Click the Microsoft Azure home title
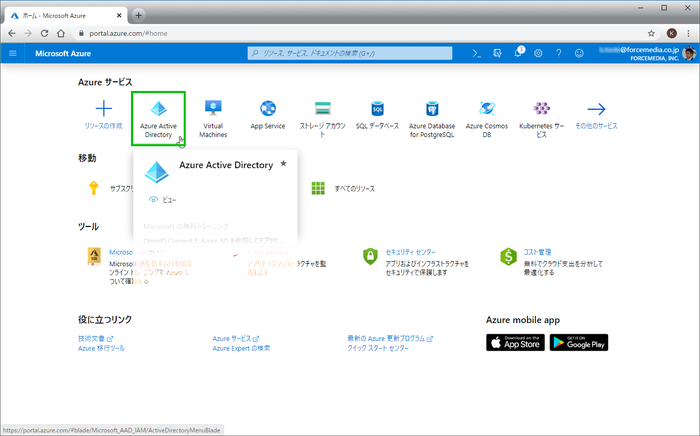 pyautogui.click(x=63, y=53)
